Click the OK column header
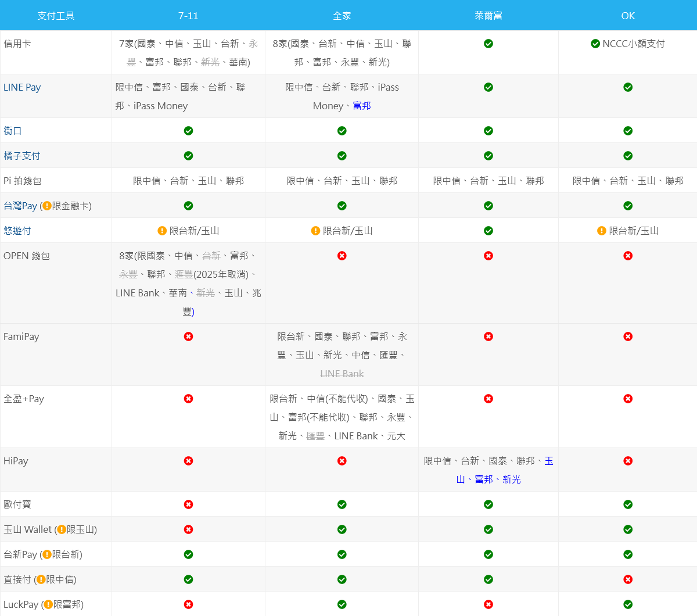The width and height of the screenshot is (697, 616). pos(628,16)
